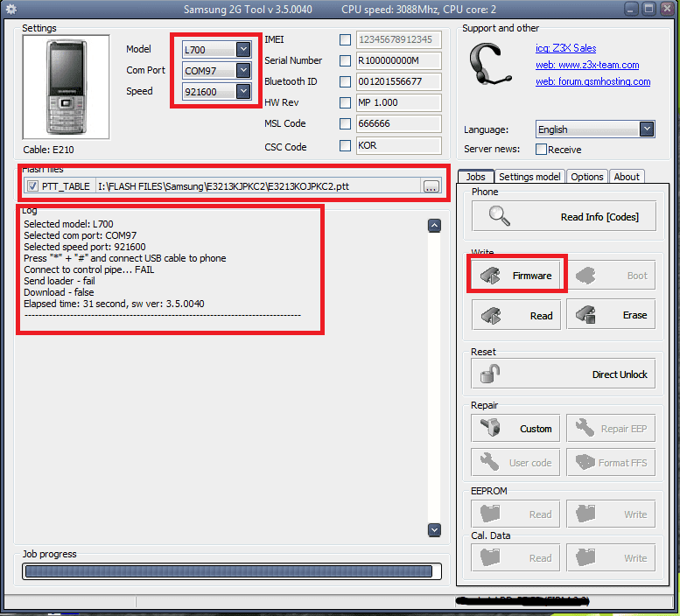Browse for PTT_TABLE file with ... button
The image size is (680, 616).
(x=431, y=186)
